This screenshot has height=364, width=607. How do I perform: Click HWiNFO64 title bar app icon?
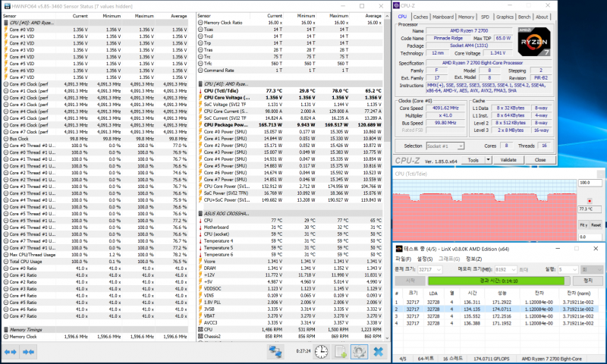point(7,6)
